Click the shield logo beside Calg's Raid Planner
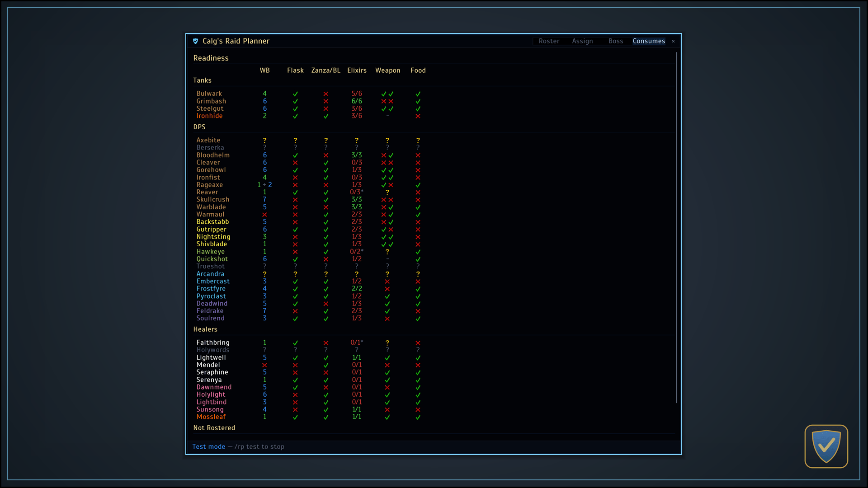Screen dimensions: 868x488 195,41
